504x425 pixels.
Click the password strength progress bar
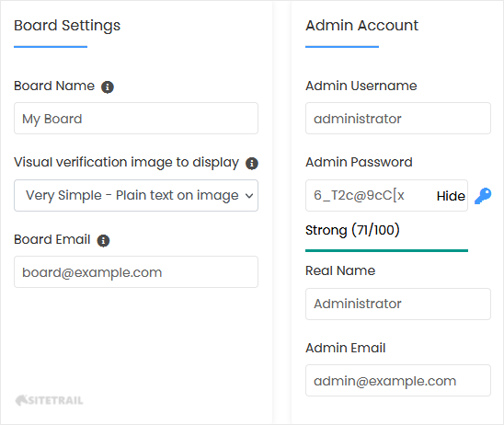pos(386,250)
